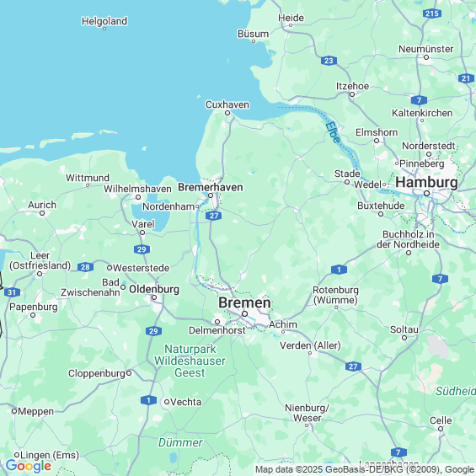
Task: Select the Stade town marker
Action: [x=347, y=182]
